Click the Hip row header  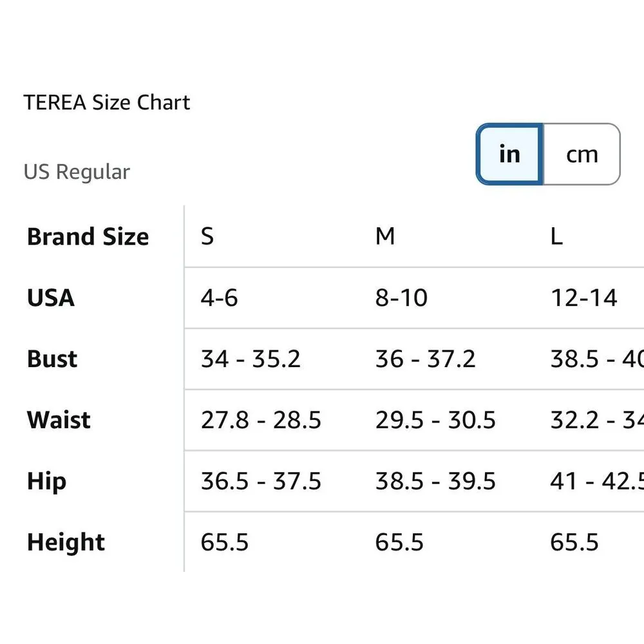coord(46,482)
